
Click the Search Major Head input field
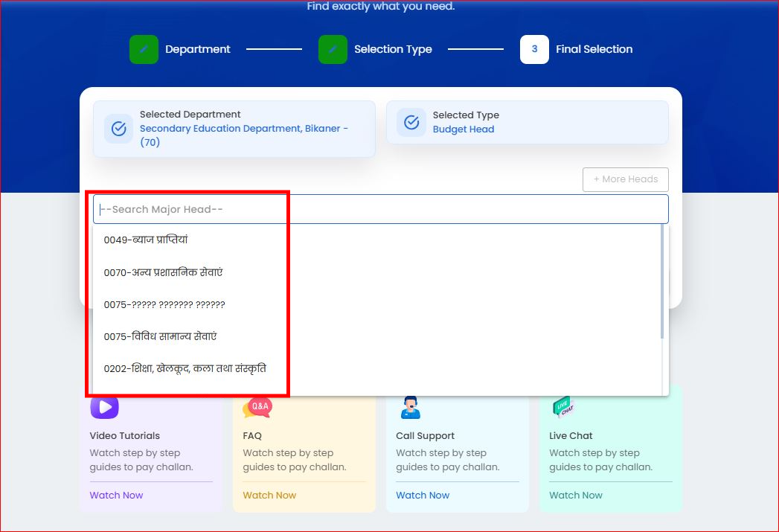380,209
